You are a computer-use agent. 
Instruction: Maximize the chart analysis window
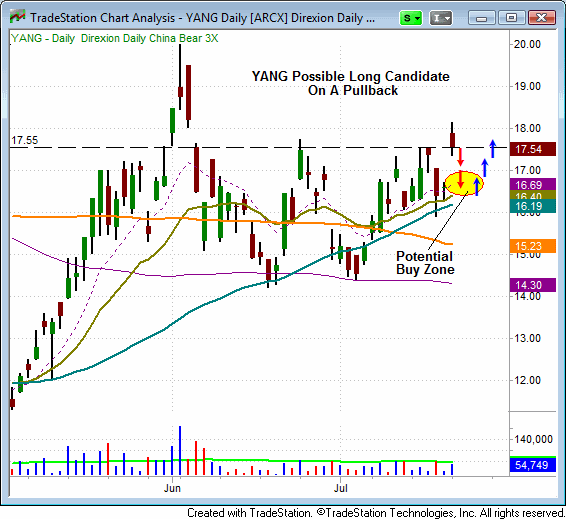(511, 18)
